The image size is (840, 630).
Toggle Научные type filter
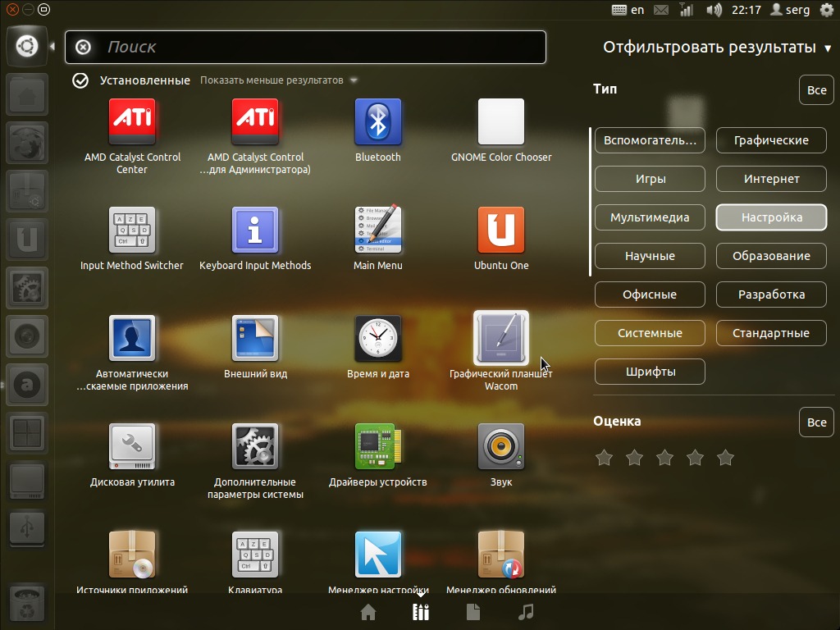click(650, 256)
